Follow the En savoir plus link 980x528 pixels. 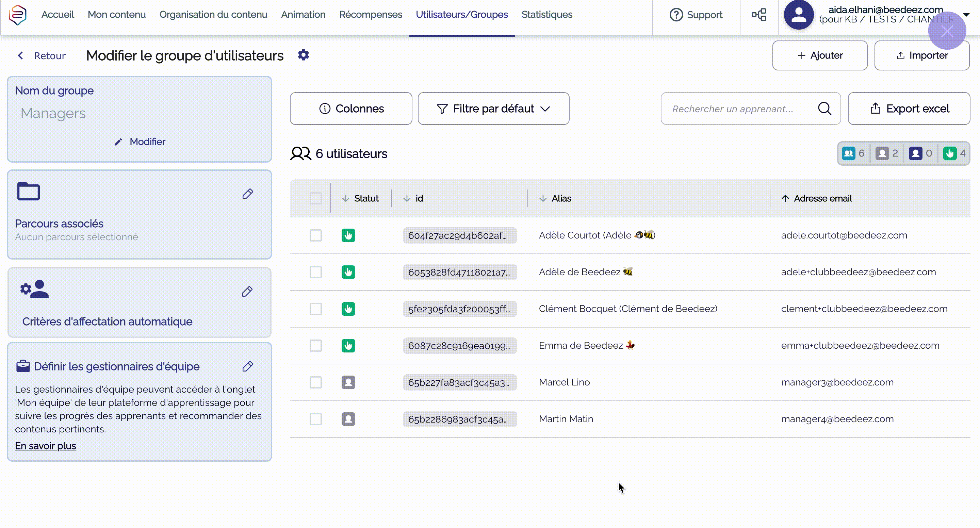45,445
